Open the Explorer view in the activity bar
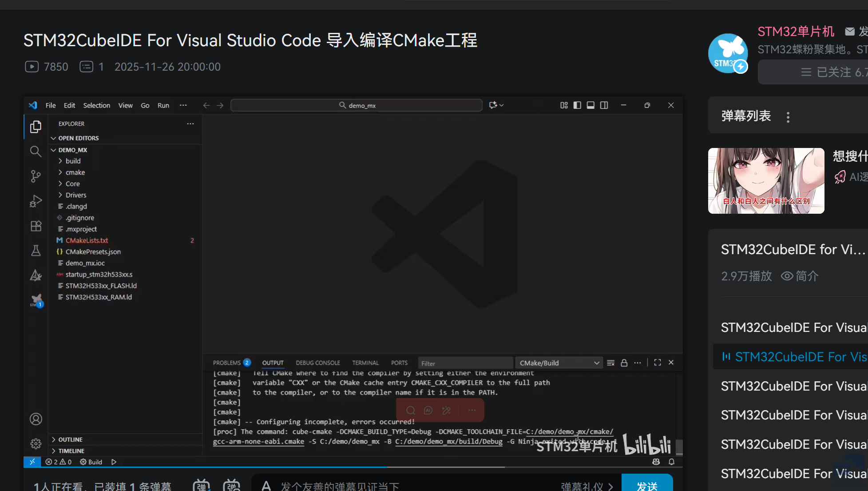This screenshot has width=868, height=491. pos(36,127)
